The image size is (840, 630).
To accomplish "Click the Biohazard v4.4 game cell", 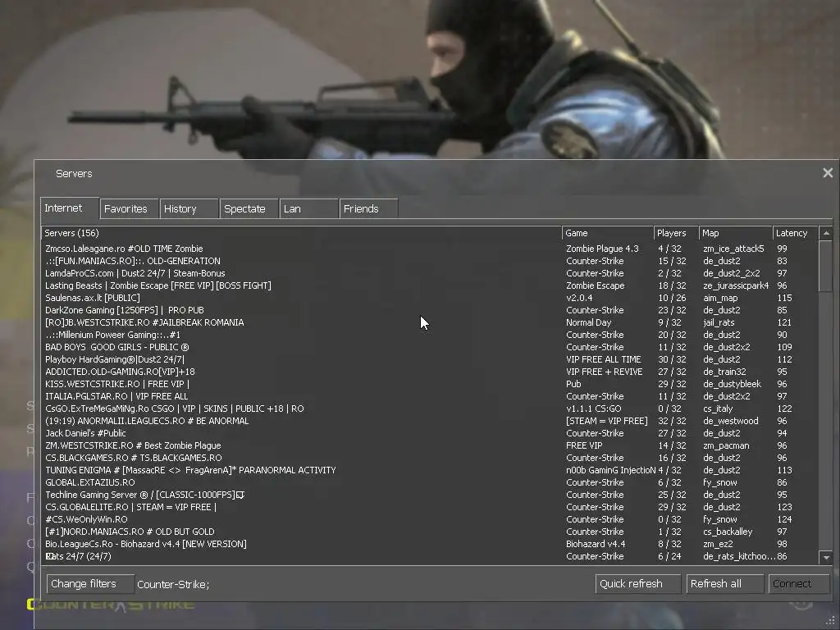I will click(x=596, y=545).
